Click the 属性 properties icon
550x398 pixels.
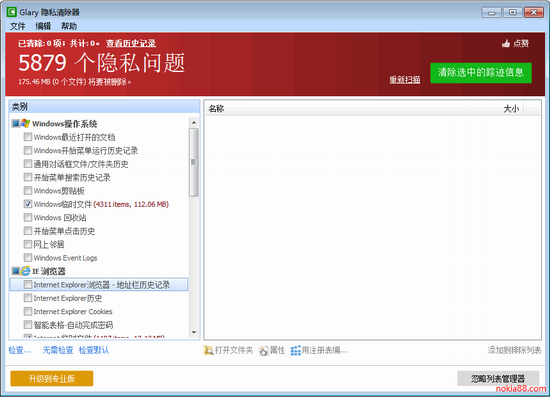pos(263,350)
